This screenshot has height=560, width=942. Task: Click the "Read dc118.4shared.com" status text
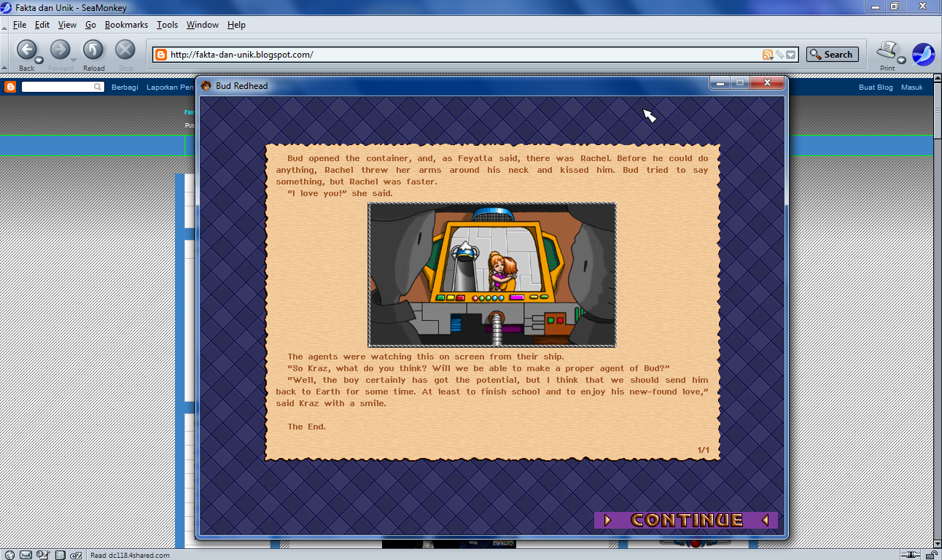[130, 555]
